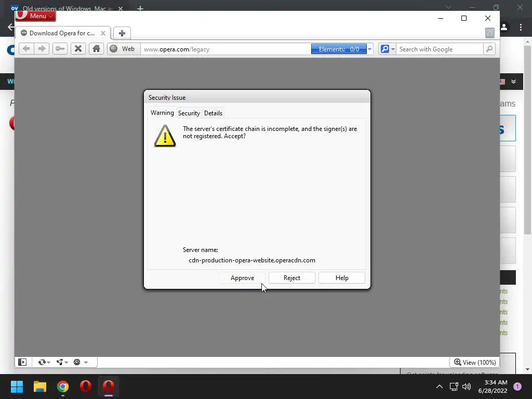Open the View (100%) zoom control

pos(475,362)
